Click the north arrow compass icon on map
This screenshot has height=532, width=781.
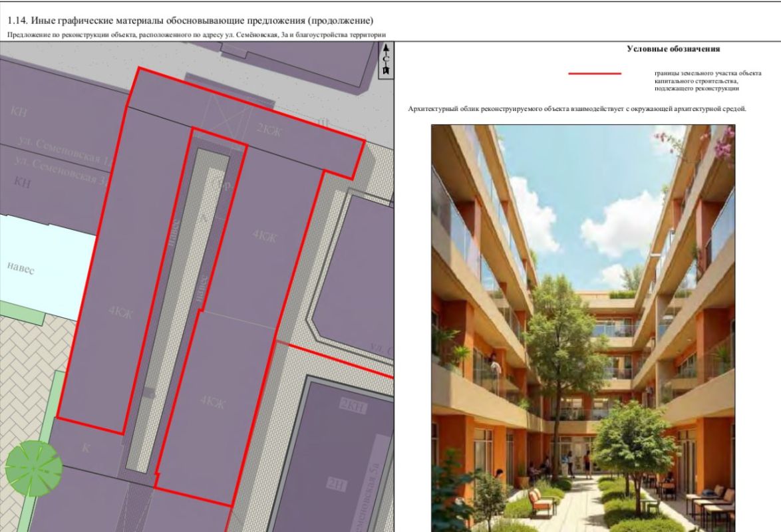tap(386, 60)
